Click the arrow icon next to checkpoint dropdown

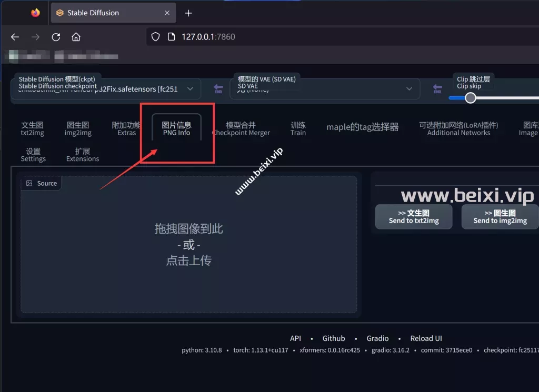click(218, 88)
